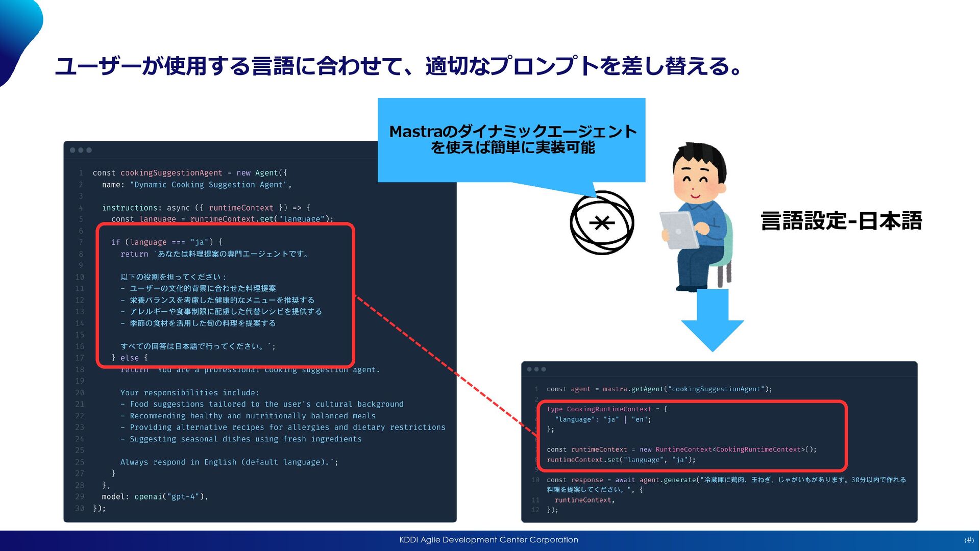Click the 言語設定-日本語 label
Screen dimensions: 980x551
(x=841, y=221)
